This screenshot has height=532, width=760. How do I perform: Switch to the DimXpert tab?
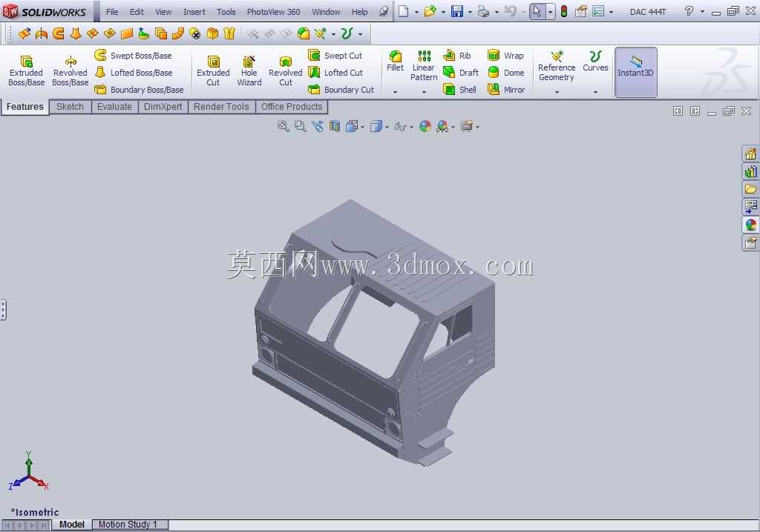coord(163,107)
